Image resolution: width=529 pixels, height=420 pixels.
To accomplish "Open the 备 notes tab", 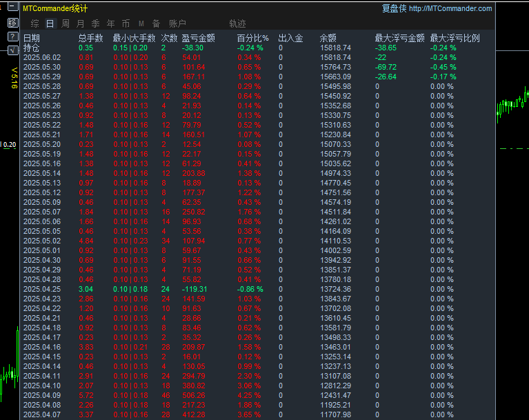I will 156,23.
